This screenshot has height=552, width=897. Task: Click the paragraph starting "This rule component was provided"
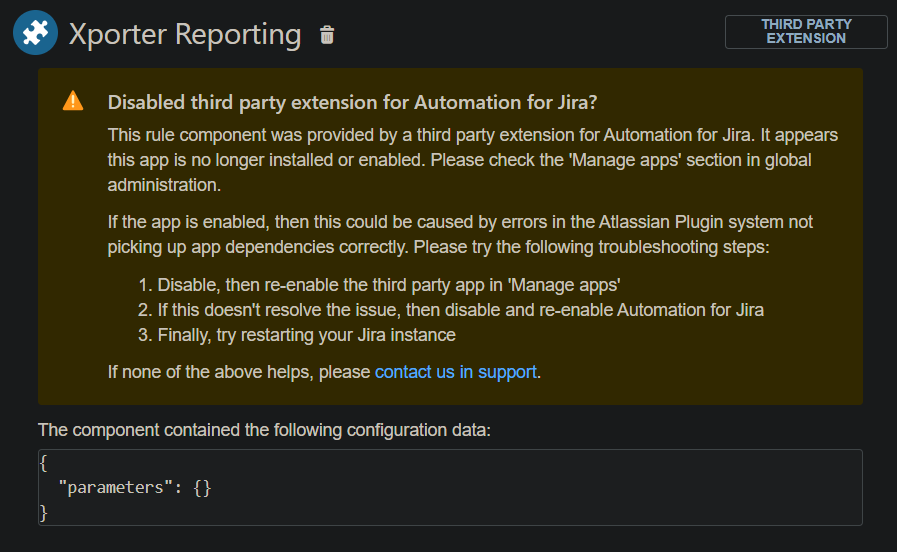pyautogui.click(x=473, y=160)
